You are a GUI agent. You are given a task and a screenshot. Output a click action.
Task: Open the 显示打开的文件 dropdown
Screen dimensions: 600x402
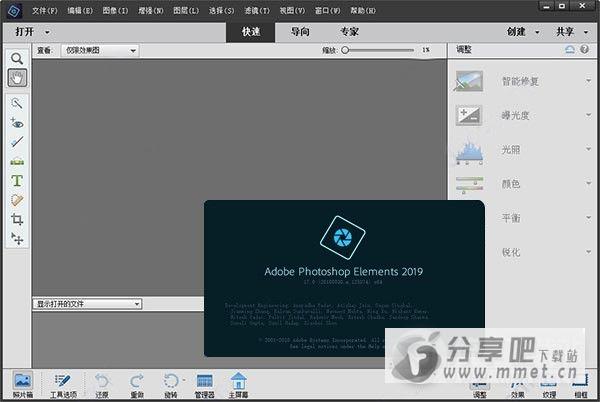[88, 304]
